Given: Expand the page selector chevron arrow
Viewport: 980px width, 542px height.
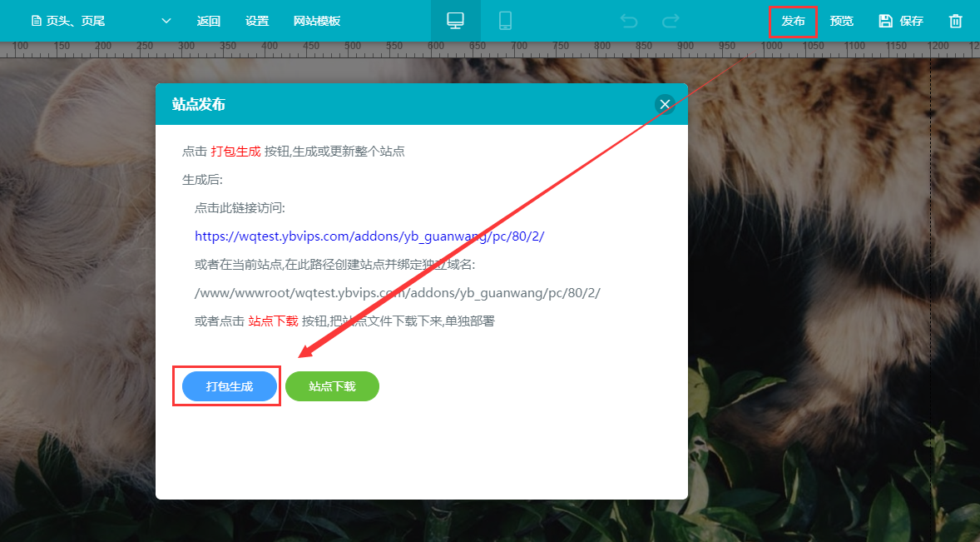Looking at the screenshot, I should (x=166, y=21).
